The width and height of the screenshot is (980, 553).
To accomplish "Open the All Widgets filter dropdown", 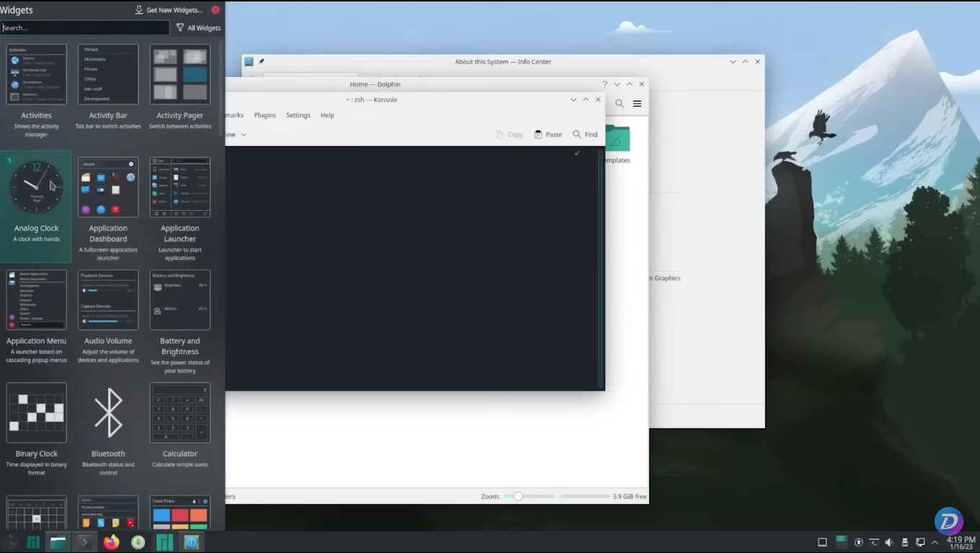I will [198, 27].
